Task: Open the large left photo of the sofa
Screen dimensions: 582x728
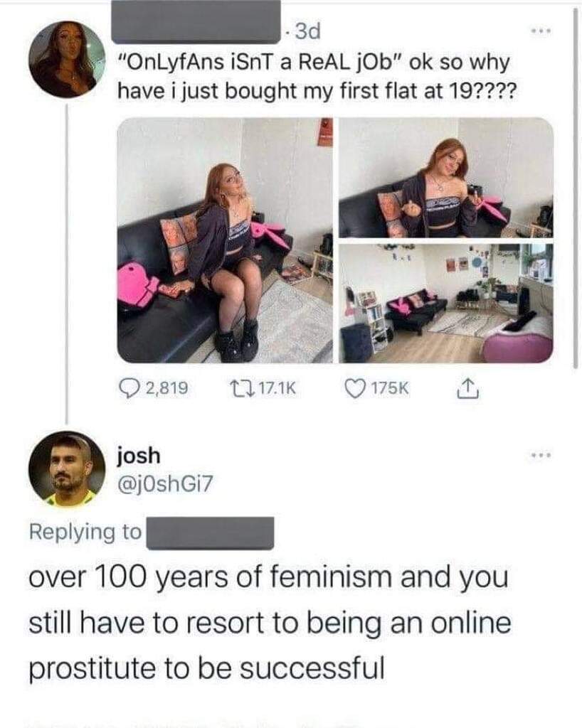Action: point(225,240)
